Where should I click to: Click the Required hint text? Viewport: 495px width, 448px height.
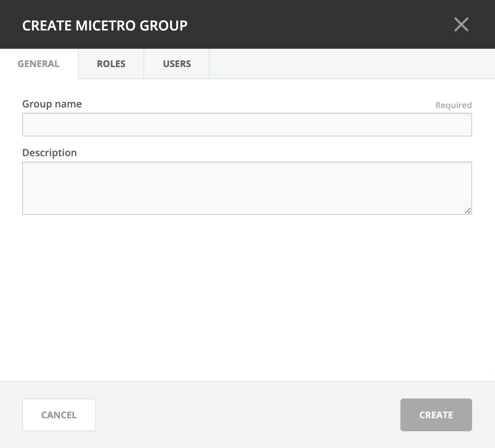(x=453, y=105)
